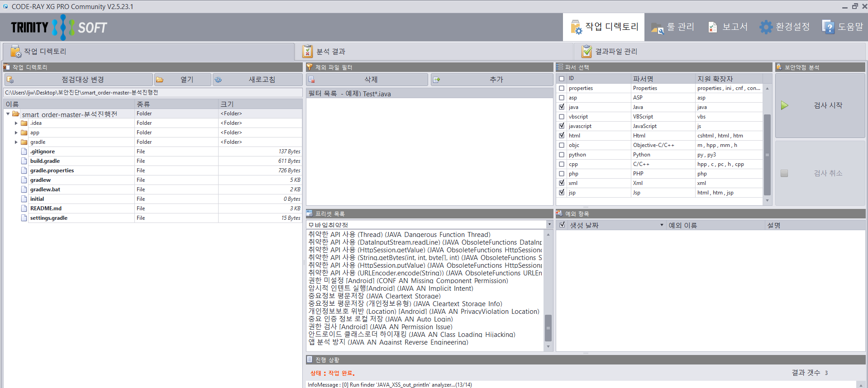
Task: Click the README.md file icon
Action: (24, 208)
